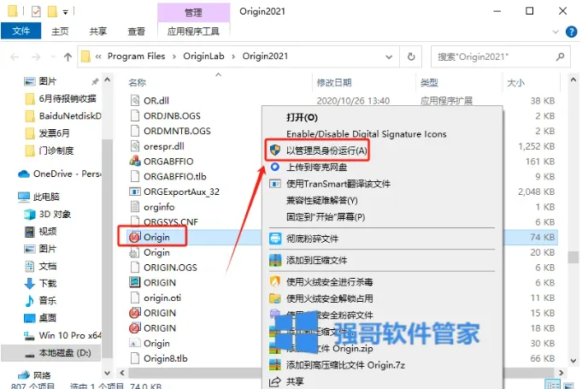The width and height of the screenshot is (588, 389).
Task: Click the orginfo text file icon
Action: pos(135,207)
